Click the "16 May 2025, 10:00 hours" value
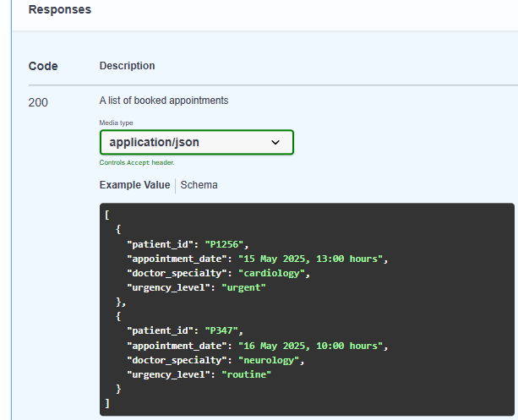 pyautogui.click(x=310, y=346)
